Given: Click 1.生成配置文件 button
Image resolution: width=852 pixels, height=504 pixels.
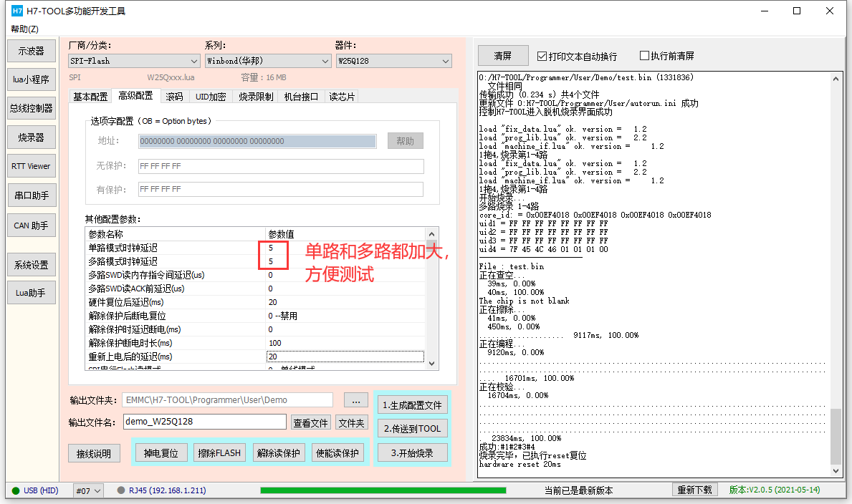Looking at the screenshot, I should tap(413, 405).
